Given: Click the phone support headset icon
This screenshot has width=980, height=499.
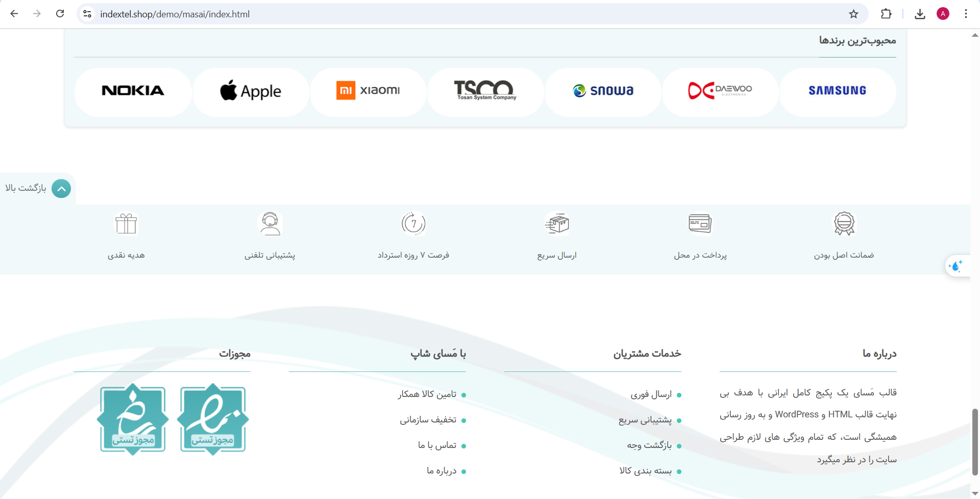Looking at the screenshot, I should tap(270, 223).
